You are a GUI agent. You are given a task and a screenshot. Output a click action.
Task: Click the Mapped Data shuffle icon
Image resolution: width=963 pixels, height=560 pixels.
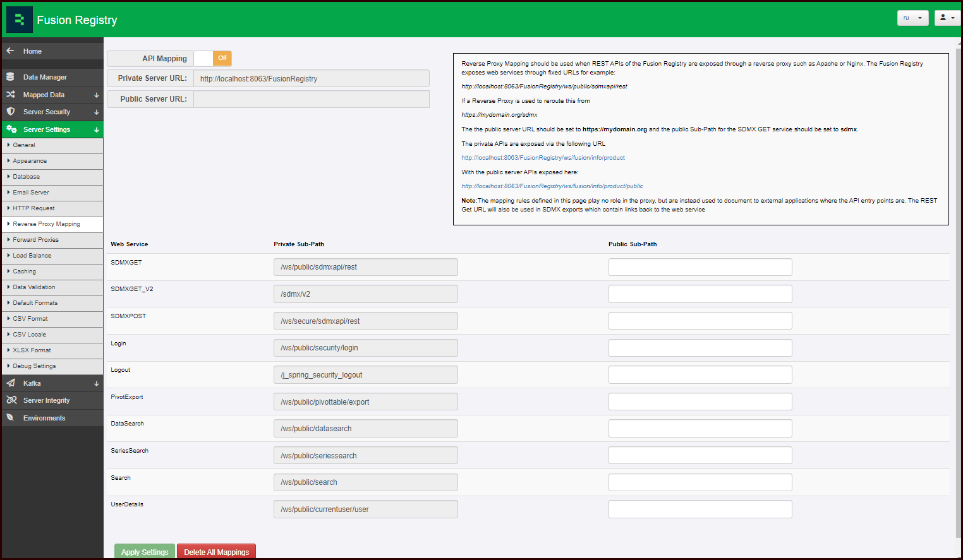click(10, 95)
